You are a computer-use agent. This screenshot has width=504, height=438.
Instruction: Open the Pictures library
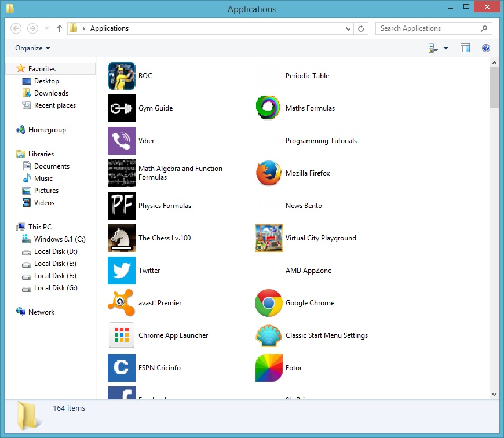[46, 191]
